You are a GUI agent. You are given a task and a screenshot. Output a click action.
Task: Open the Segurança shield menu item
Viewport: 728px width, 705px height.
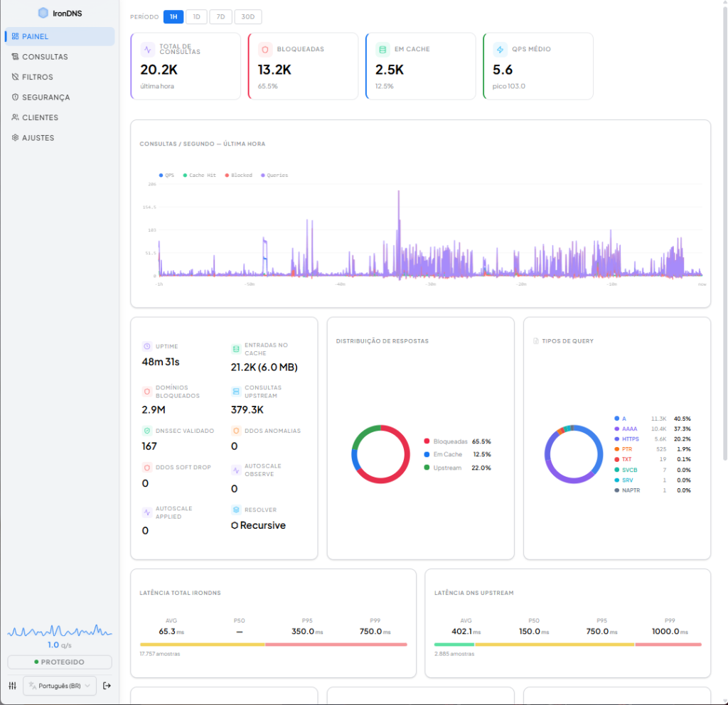(45, 97)
